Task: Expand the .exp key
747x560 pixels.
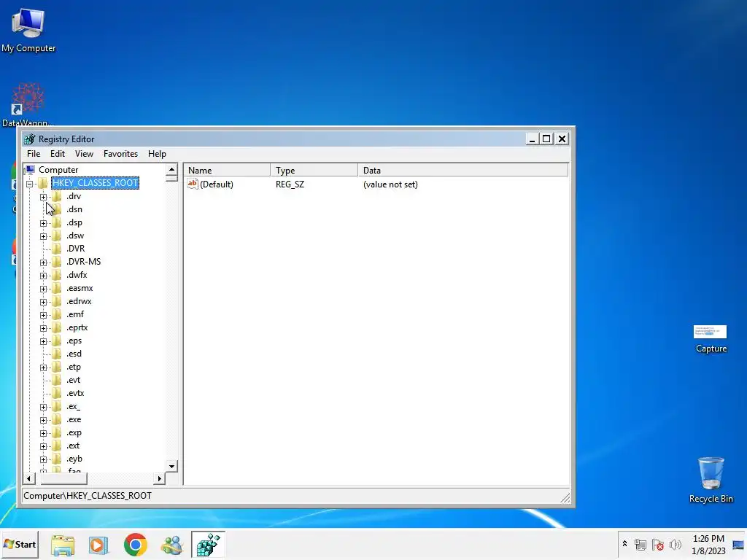Action: pyautogui.click(x=43, y=433)
